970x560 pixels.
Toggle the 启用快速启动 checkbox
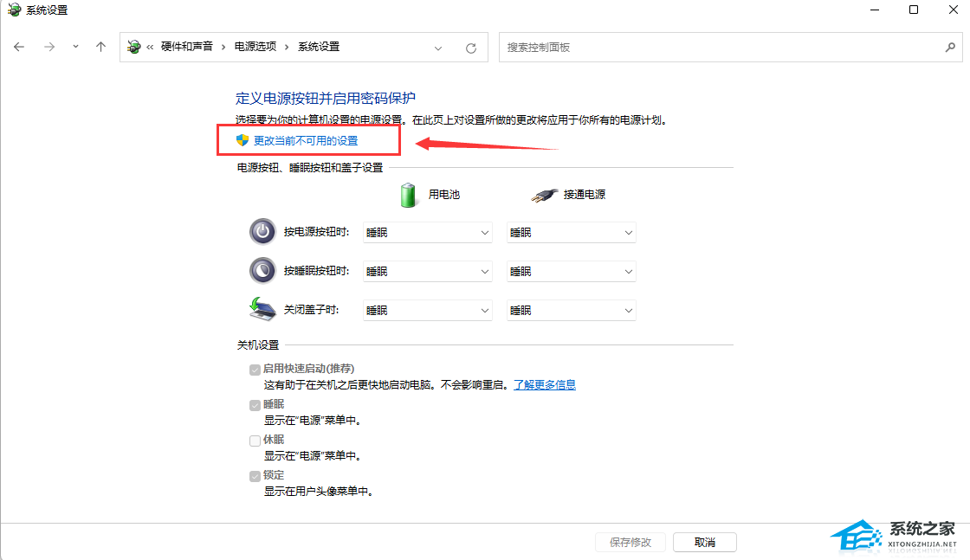[x=255, y=369]
